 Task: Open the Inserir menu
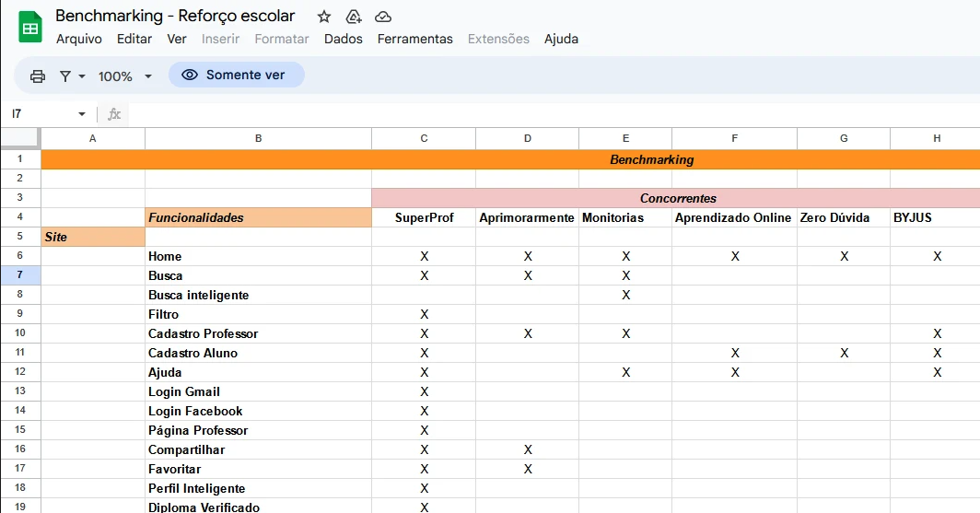click(221, 39)
